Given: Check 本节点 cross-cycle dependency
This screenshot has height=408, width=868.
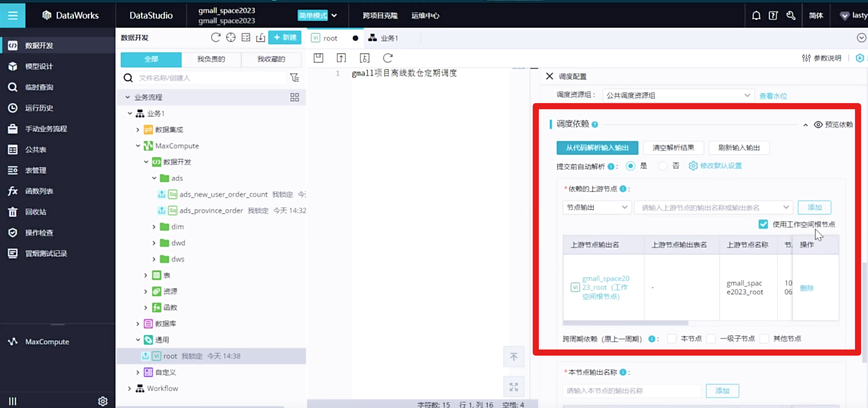Looking at the screenshot, I should click(672, 339).
